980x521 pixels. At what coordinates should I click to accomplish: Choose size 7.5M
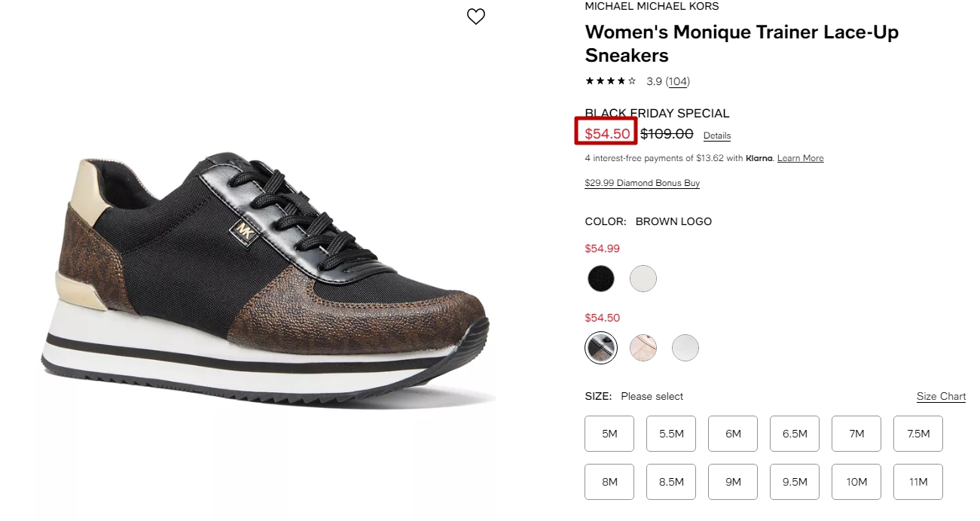(x=918, y=434)
